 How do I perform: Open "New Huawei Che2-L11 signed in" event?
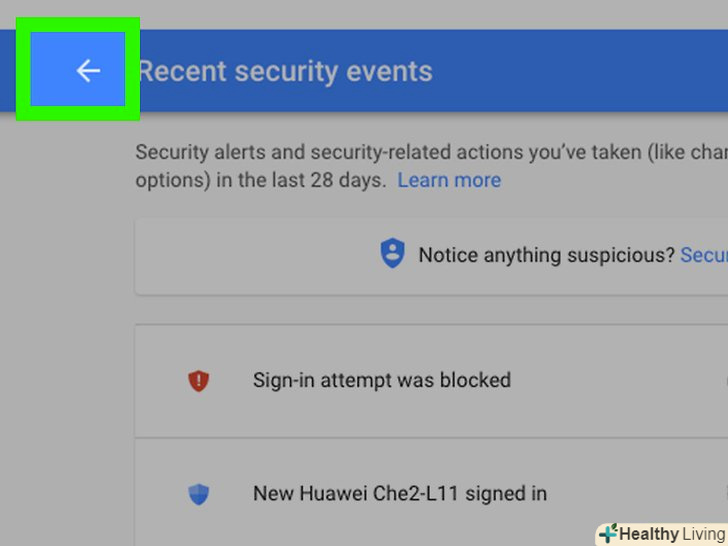click(399, 493)
